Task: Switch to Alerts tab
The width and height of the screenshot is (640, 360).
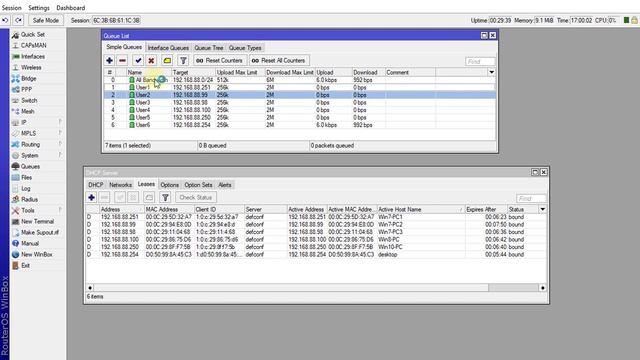Action: coord(225,185)
